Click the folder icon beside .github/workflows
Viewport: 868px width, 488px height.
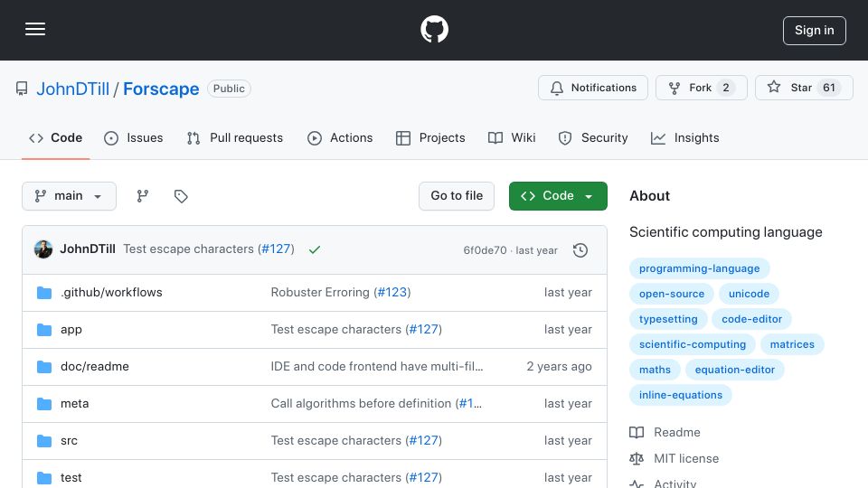click(44, 293)
